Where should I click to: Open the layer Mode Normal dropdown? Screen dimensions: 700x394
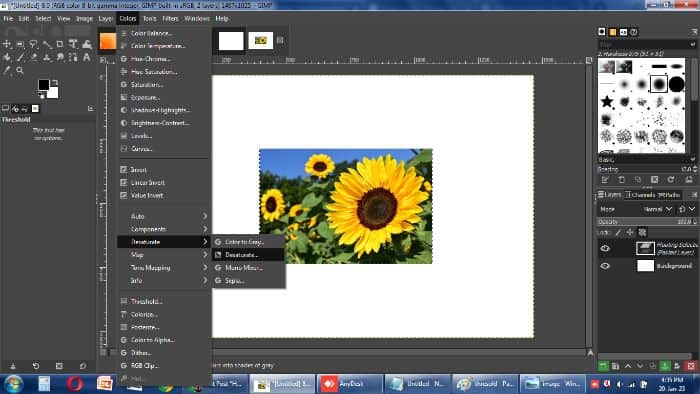coord(658,209)
